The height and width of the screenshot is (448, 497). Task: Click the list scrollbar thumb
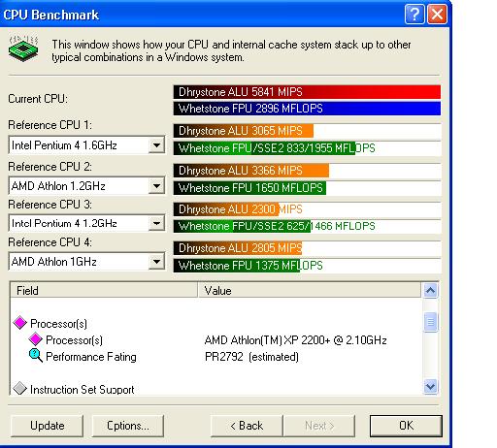(430, 322)
